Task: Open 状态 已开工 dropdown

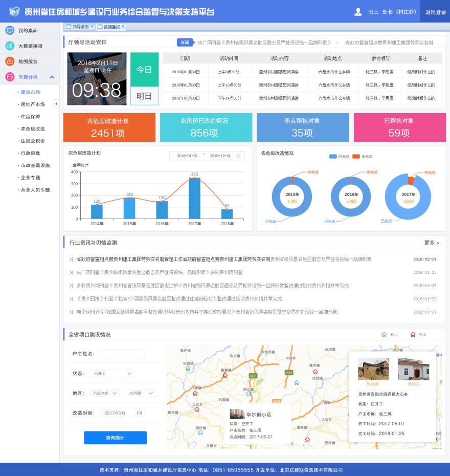Action: [x=112, y=374]
